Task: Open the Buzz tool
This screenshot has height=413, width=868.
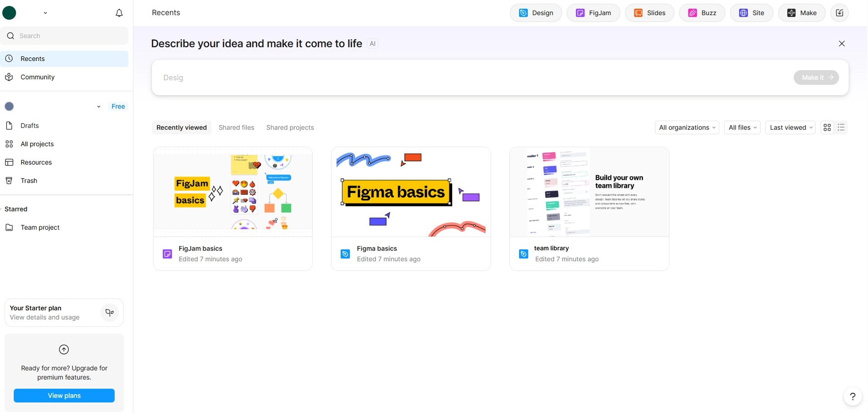Action: (x=702, y=13)
